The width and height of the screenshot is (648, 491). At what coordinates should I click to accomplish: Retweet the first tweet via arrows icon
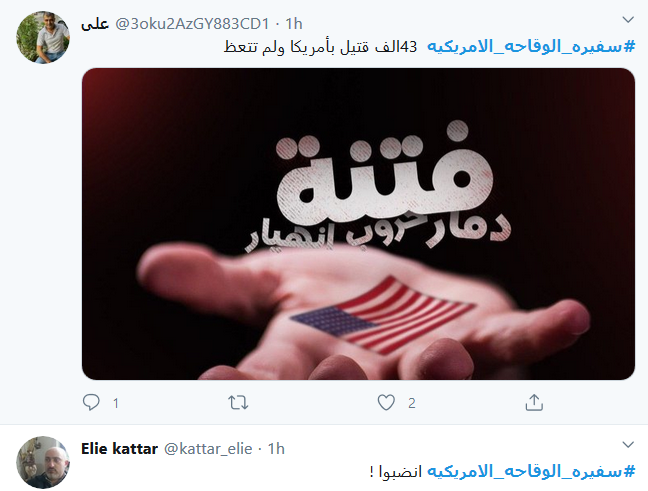tap(238, 402)
